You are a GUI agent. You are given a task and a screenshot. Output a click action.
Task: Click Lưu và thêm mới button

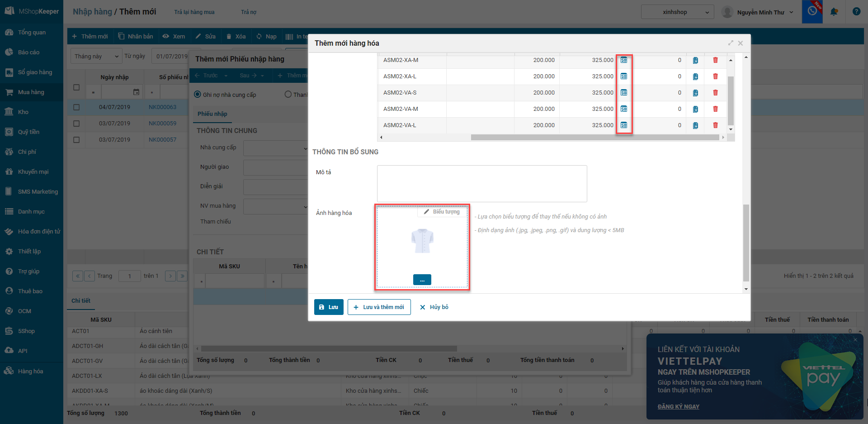click(379, 307)
